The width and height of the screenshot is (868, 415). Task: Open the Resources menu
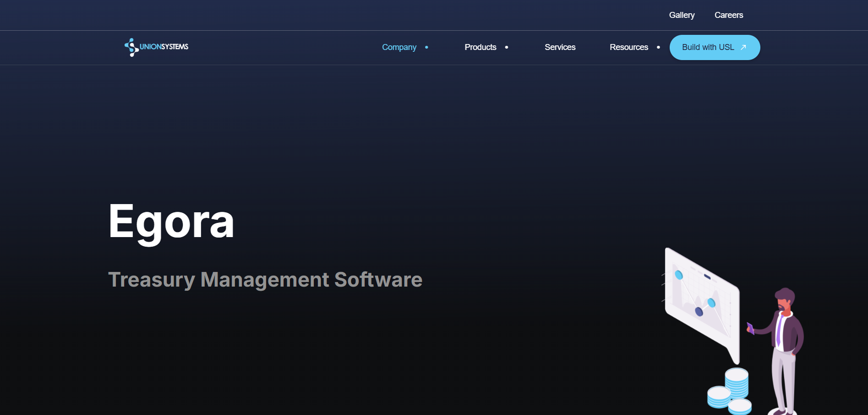(629, 47)
